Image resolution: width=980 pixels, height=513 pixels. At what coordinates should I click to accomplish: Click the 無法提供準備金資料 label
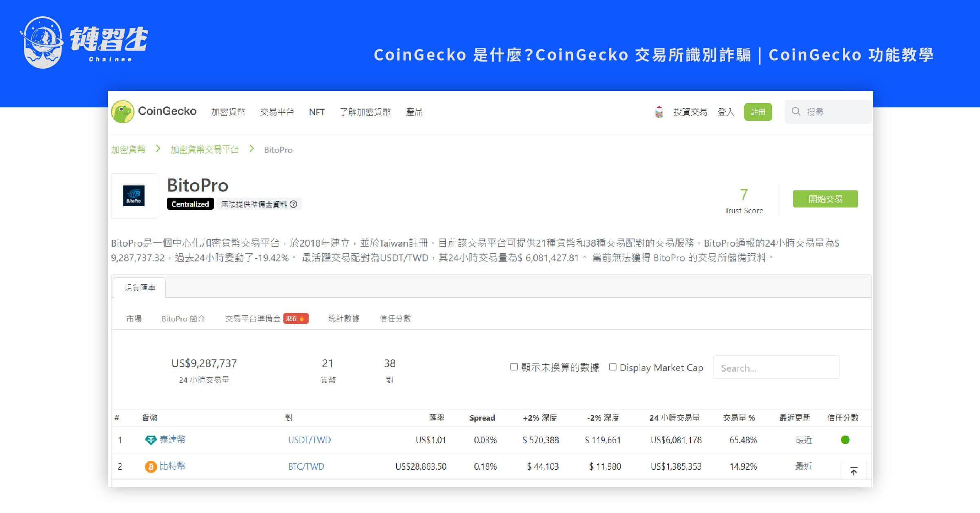point(254,204)
